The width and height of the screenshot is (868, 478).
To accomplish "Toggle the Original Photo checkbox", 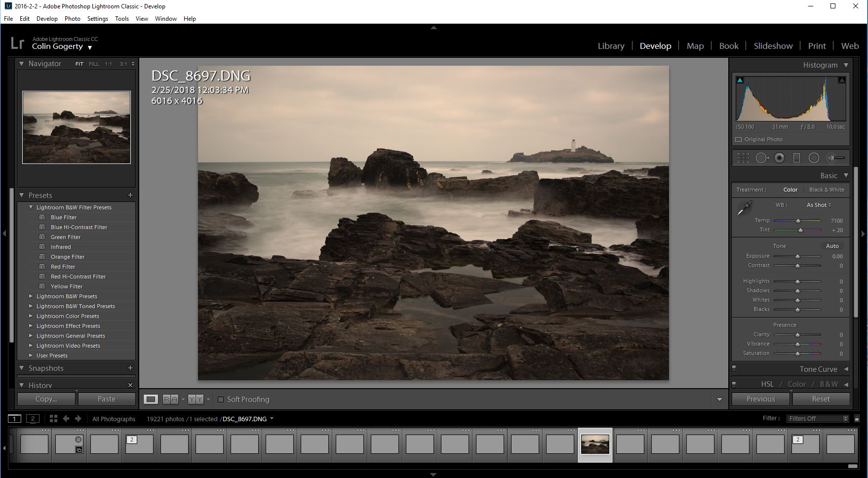I will coord(739,139).
